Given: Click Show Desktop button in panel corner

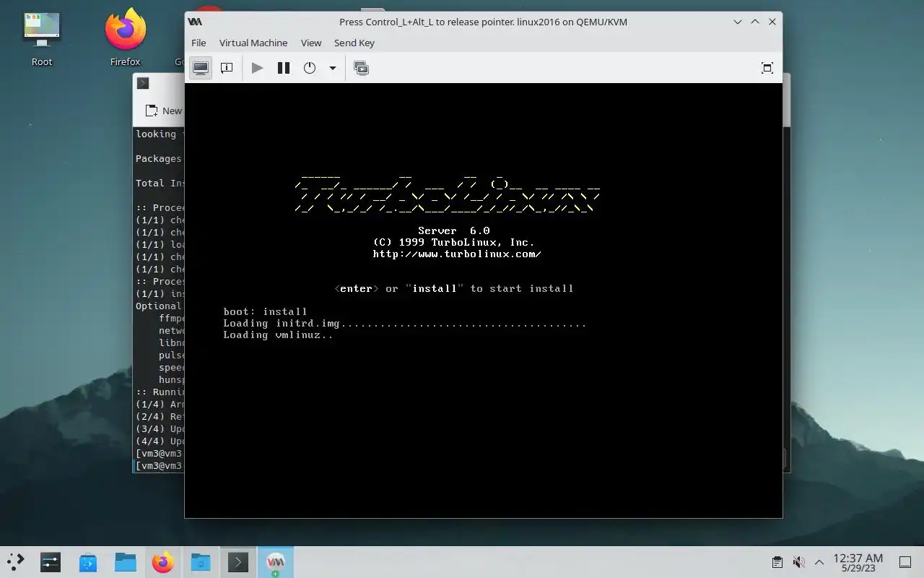Looking at the screenshot, I should 905,562.
